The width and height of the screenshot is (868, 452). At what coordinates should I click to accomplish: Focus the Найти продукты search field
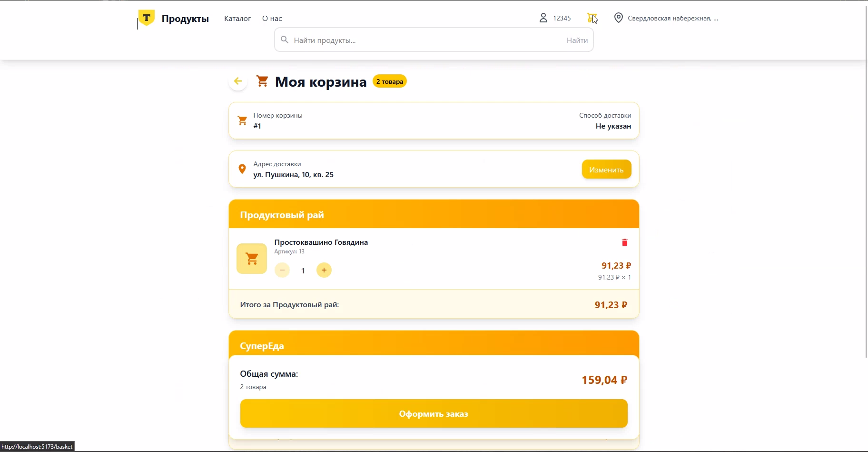(424, 40)
